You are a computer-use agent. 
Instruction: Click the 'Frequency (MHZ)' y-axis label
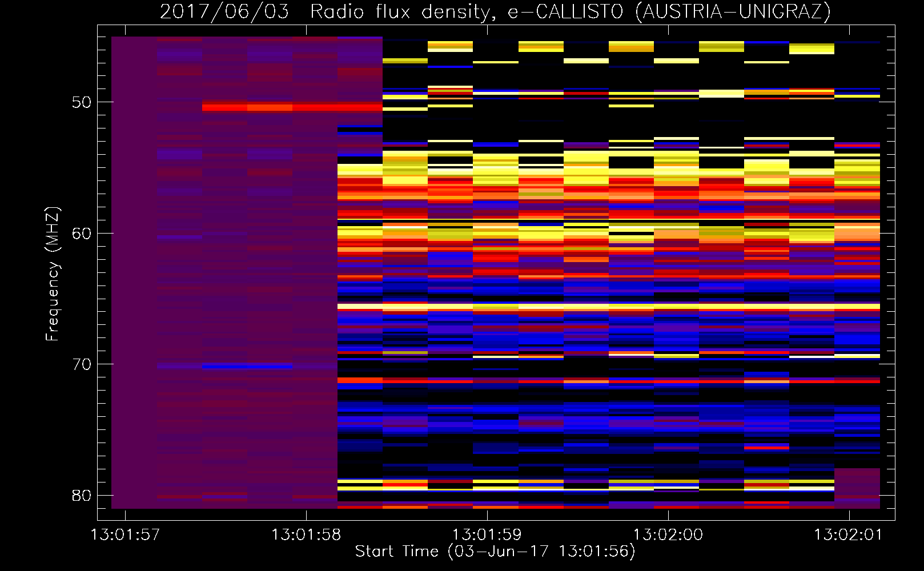[x=53, y=274]
